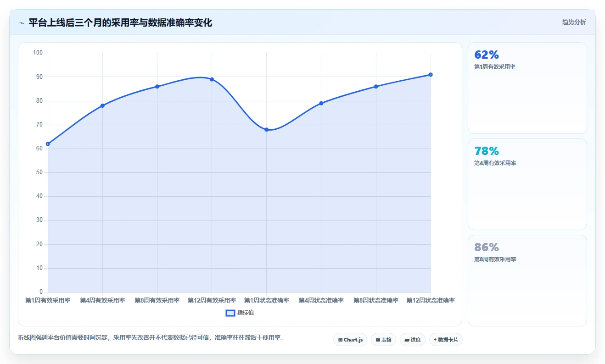605x364 pixels.
Task: Click the 62% value card
Action: click(527, 88)
